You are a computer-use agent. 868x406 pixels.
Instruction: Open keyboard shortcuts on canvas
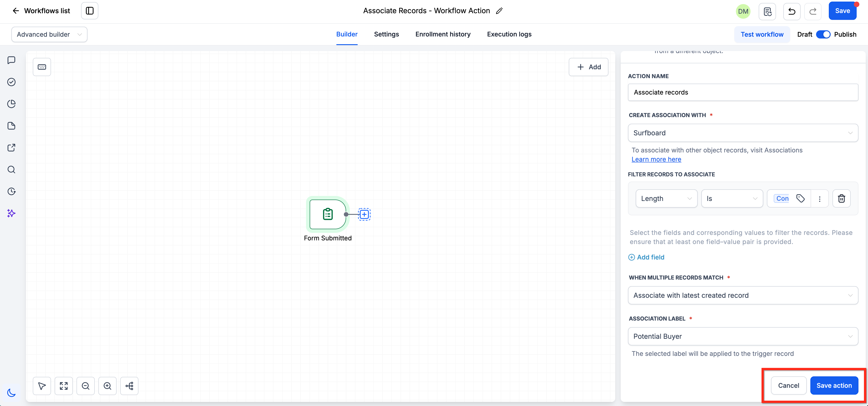click(x=42, y=67)
